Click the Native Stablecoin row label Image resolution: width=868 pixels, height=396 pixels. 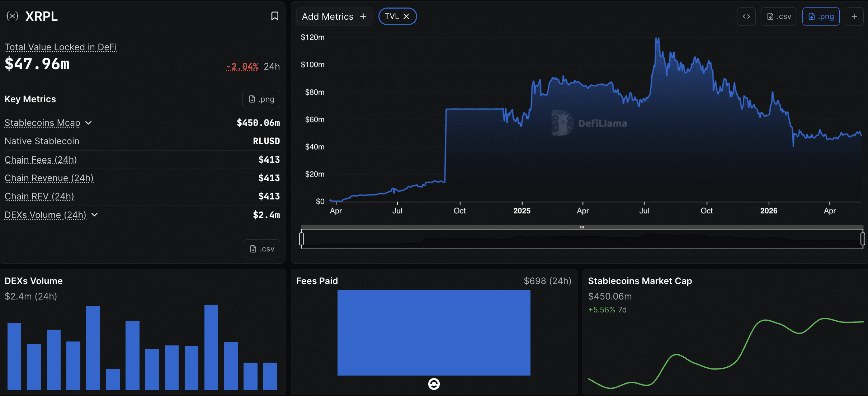(42, 141)
